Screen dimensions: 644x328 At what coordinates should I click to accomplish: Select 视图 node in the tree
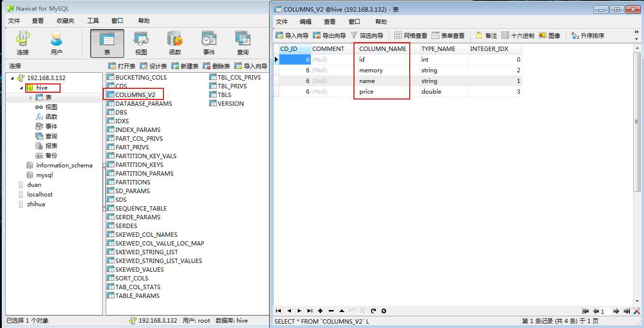coord(51,107)
